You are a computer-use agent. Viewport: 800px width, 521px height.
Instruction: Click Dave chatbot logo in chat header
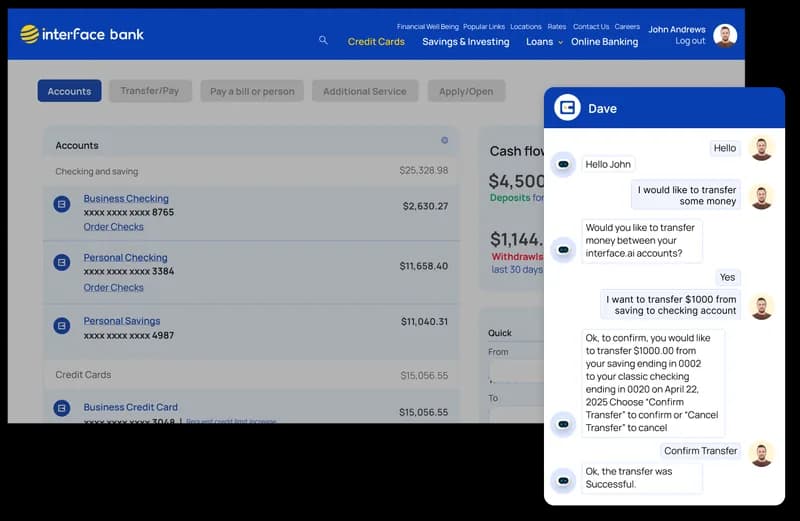tap(567, 108)
